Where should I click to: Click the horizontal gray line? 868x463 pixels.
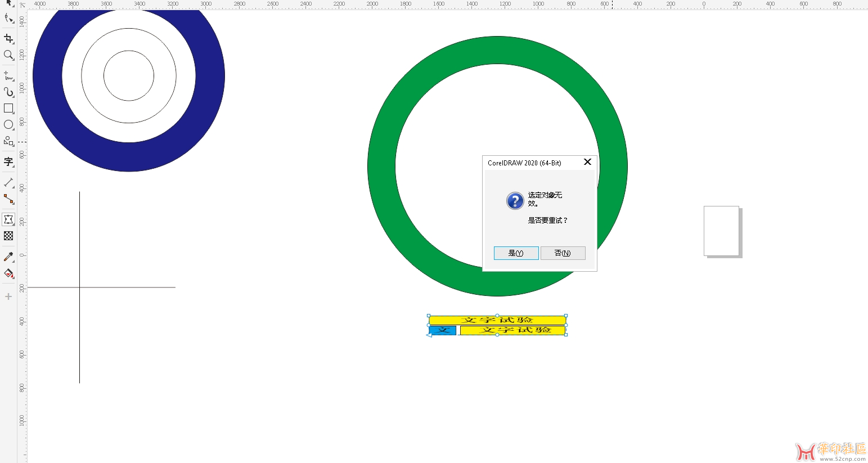coord(101,287)
